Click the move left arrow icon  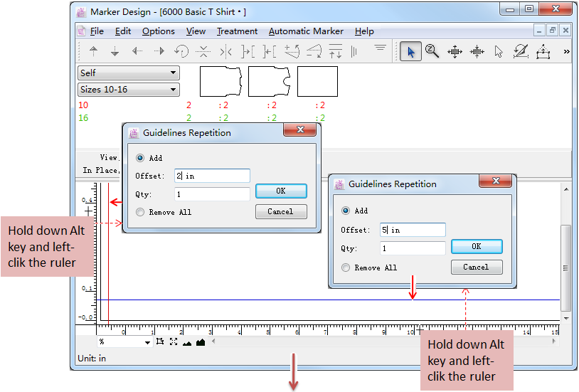click(x=137, y=51)
